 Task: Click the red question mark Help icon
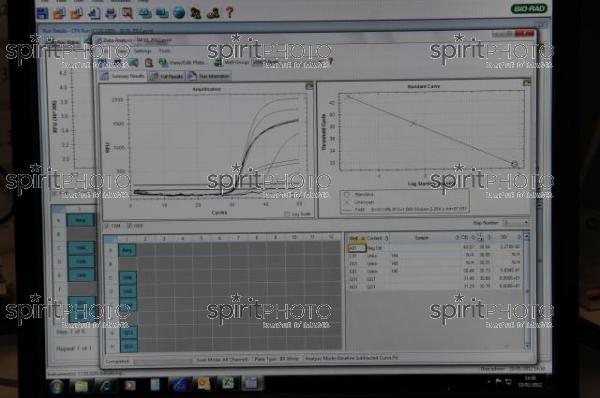click(230, 13)
